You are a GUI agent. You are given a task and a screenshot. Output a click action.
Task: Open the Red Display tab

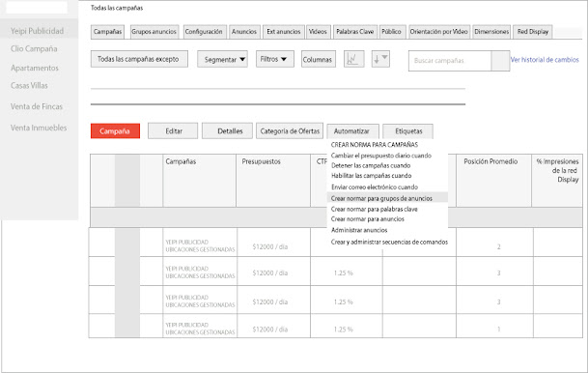533,32
